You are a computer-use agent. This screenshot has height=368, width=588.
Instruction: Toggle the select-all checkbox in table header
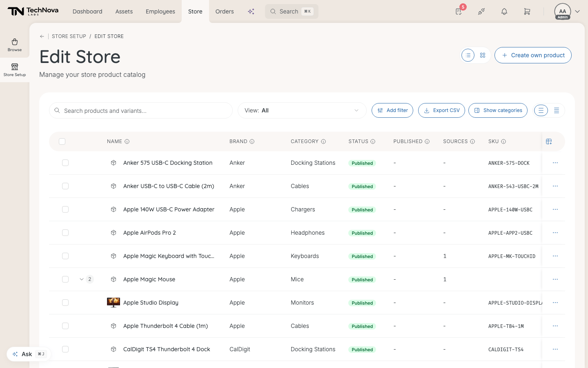pos(62,141)
